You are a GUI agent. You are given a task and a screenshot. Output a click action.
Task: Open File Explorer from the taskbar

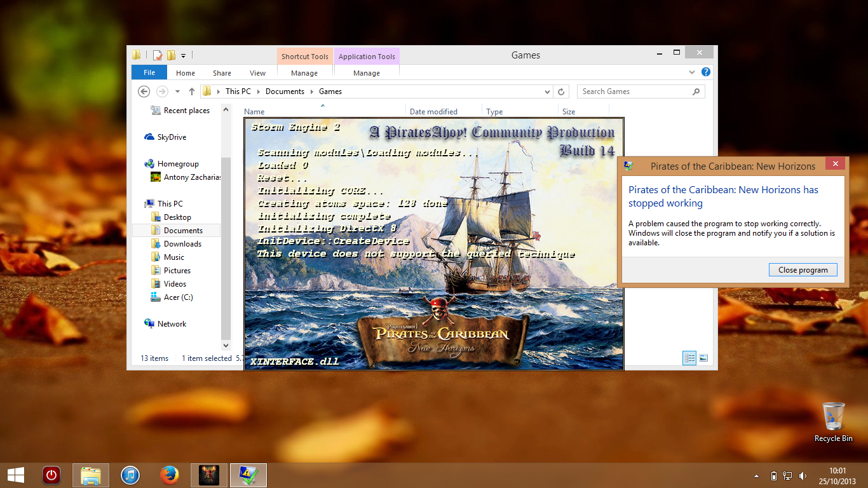pos(91,475)
